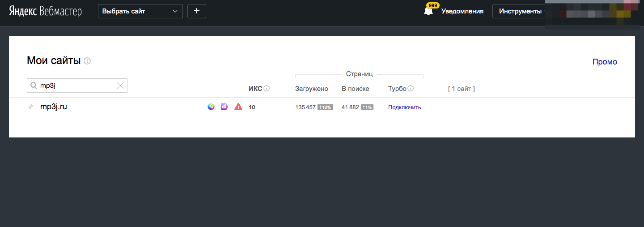Click red warning triangle for mp3j.ru
Image resolution: width=644 pixels, height=227 pixels.
[238, 107]
